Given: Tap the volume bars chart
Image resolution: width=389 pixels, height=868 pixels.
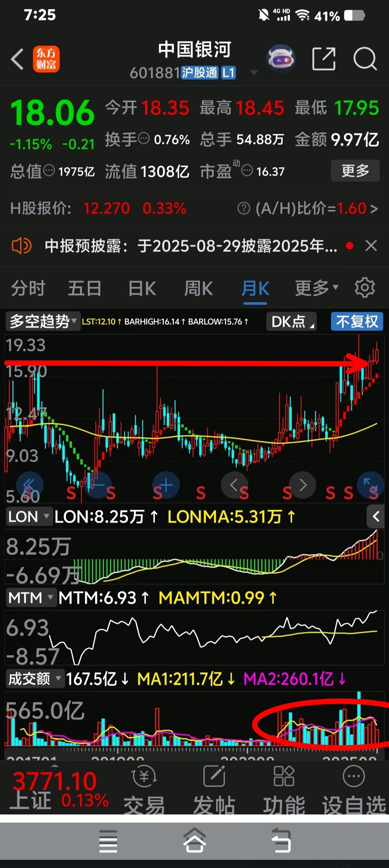Looking at the screenshot, I should [x=194, y=719].
